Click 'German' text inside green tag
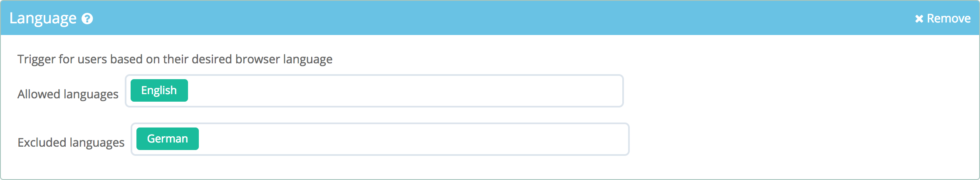 point(168,139)
